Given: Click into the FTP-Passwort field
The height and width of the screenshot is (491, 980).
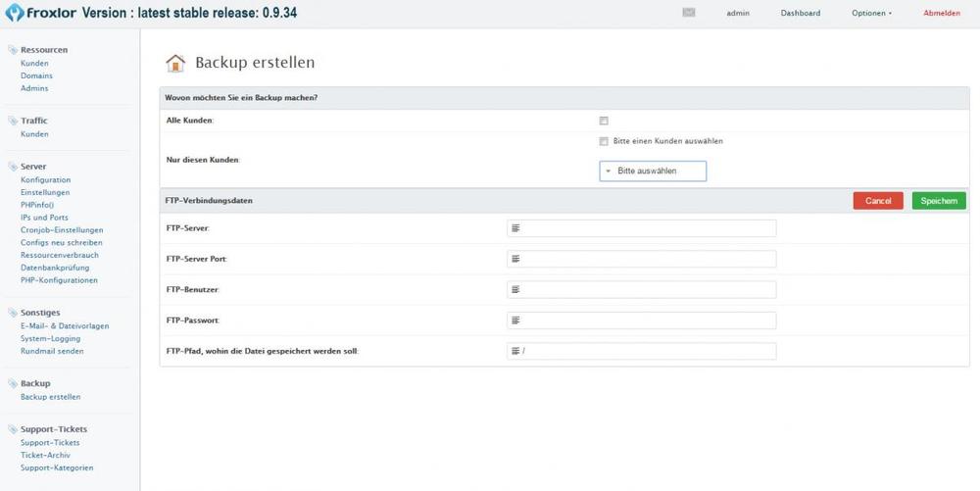Looking at the screenshot, I should (x=642, y=320).
